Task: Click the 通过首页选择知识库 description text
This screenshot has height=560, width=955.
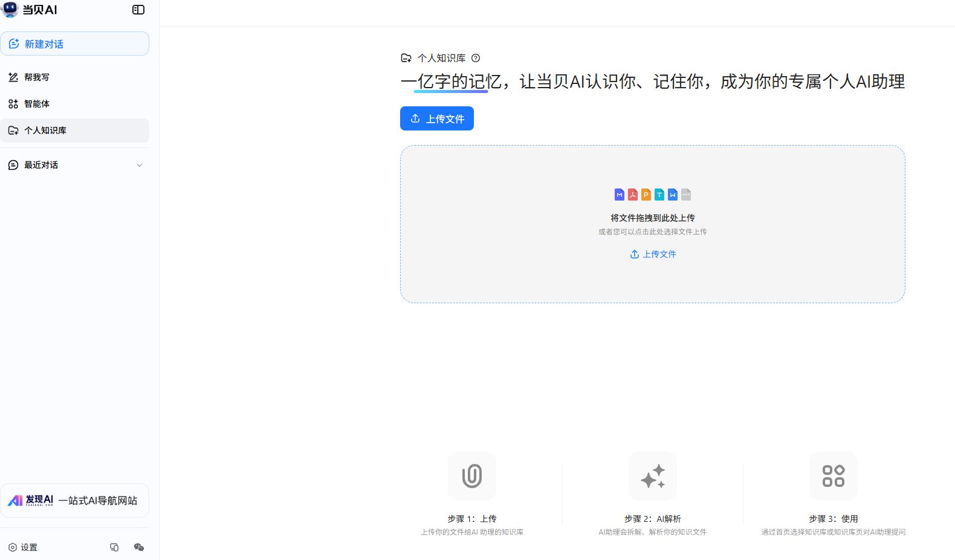Action: 834,532
